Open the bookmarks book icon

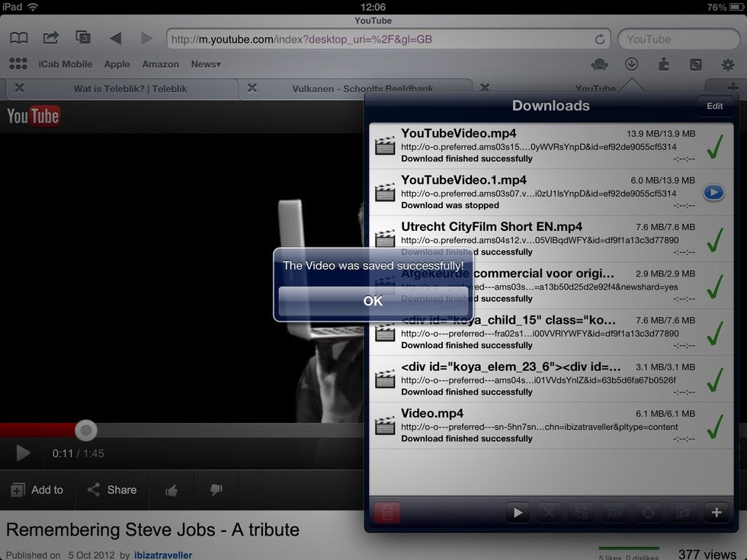click(x=19, y=38)
